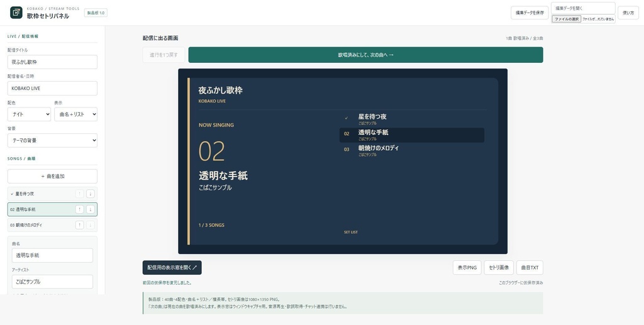This screenshot has height=325, width=644.
Task: Select 星を待つ夜 in the song list
Action: click(41, 194)
